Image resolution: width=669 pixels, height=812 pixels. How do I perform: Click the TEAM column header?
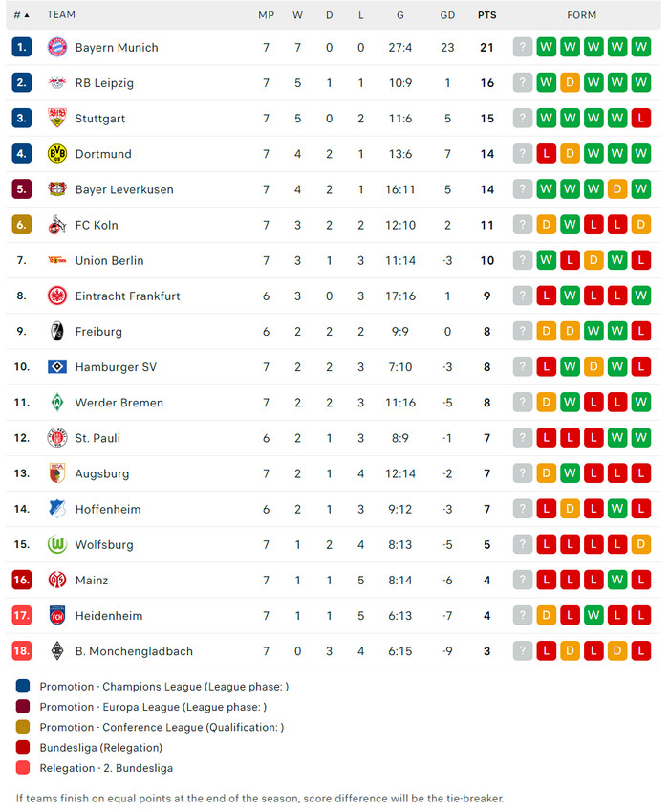click(x=61, y=15)
